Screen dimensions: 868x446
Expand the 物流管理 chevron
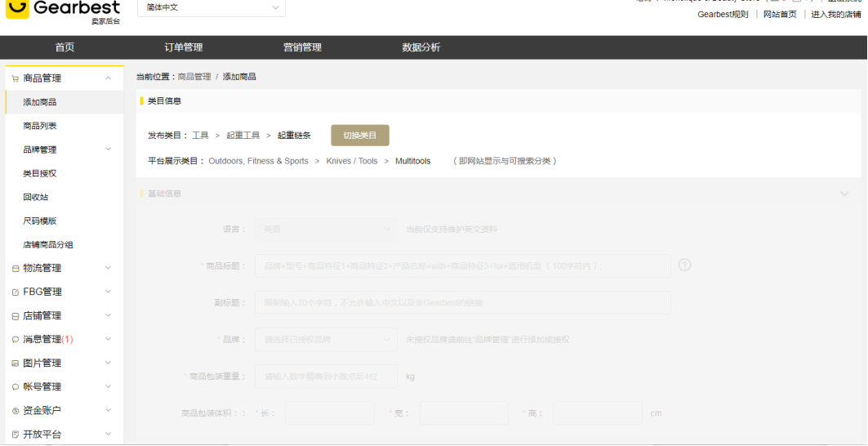click(x=108, y=268)
